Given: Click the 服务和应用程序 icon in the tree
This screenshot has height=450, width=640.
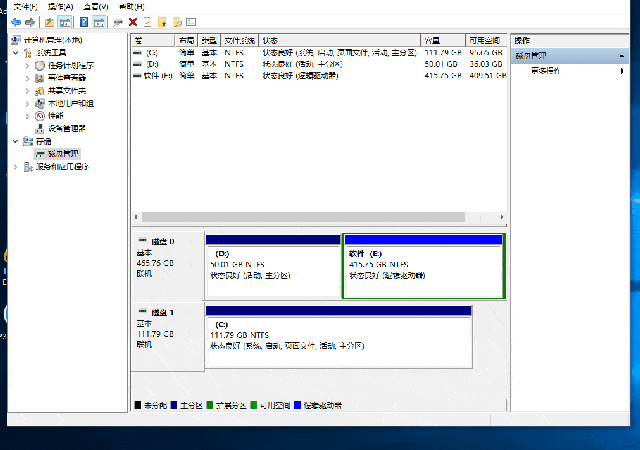Looking at the screenshot, I should point(28,167).
